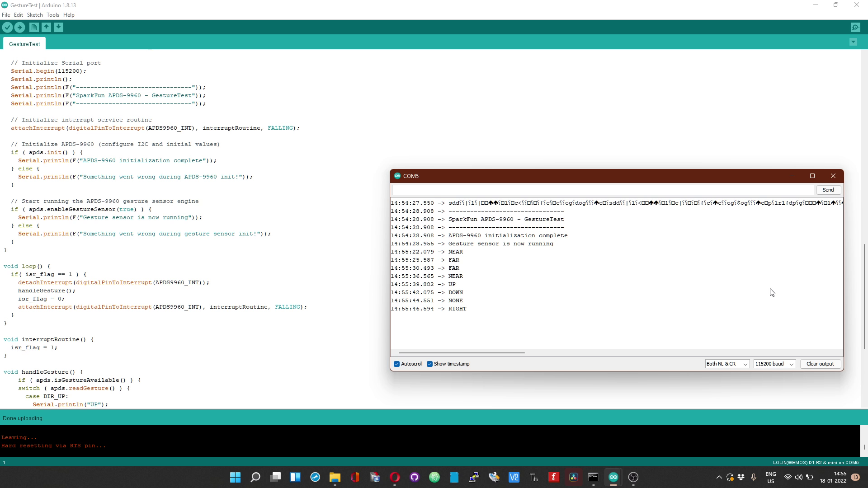Click the board info 'LOLIN(WEMOS) D1 R2 & mini on COM5'
Screen dimensions: 868x488
coord(816,463)
